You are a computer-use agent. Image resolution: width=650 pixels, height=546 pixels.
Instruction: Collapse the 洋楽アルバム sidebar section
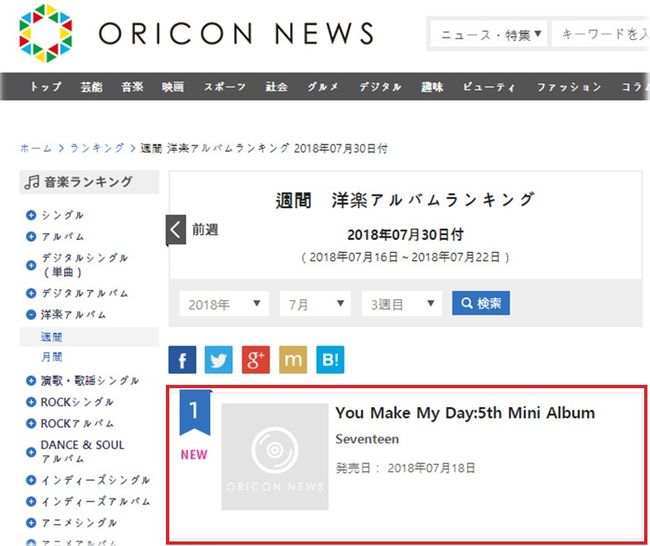31,315
